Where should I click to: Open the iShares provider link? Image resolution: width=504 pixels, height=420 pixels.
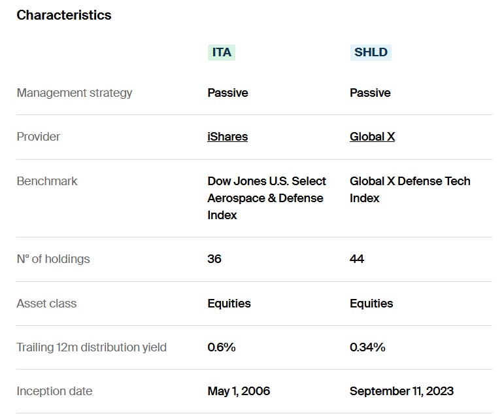227,137
